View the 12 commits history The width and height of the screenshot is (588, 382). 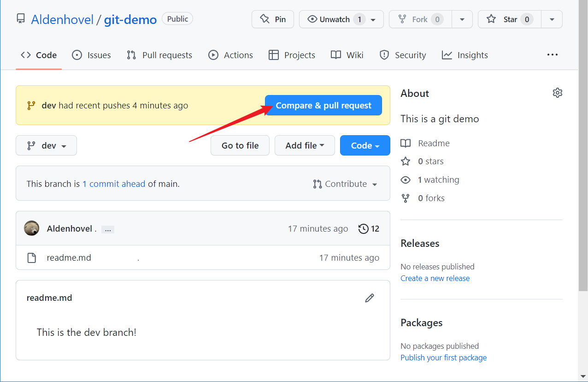[x=369, y=228]
